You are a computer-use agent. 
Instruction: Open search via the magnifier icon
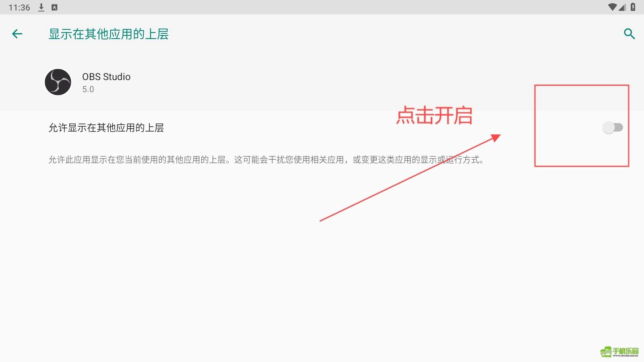(x=629, y=34)
